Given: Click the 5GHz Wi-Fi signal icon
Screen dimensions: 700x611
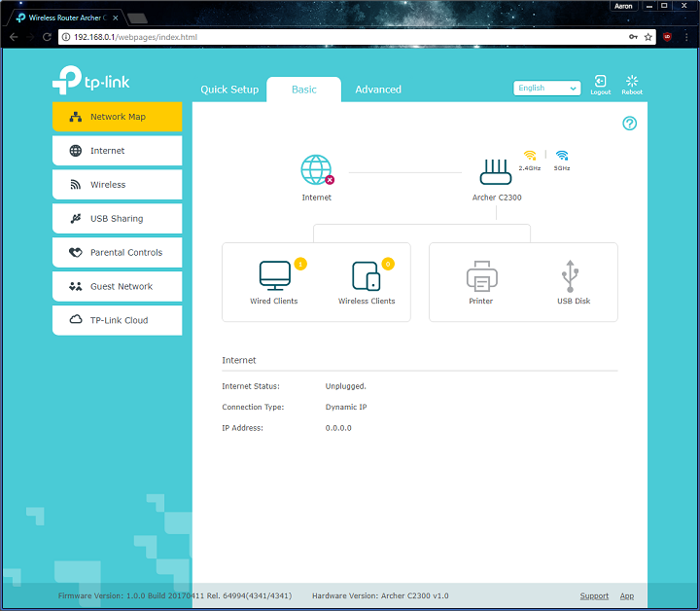Looking at the screenshot, I should [562, 156].
